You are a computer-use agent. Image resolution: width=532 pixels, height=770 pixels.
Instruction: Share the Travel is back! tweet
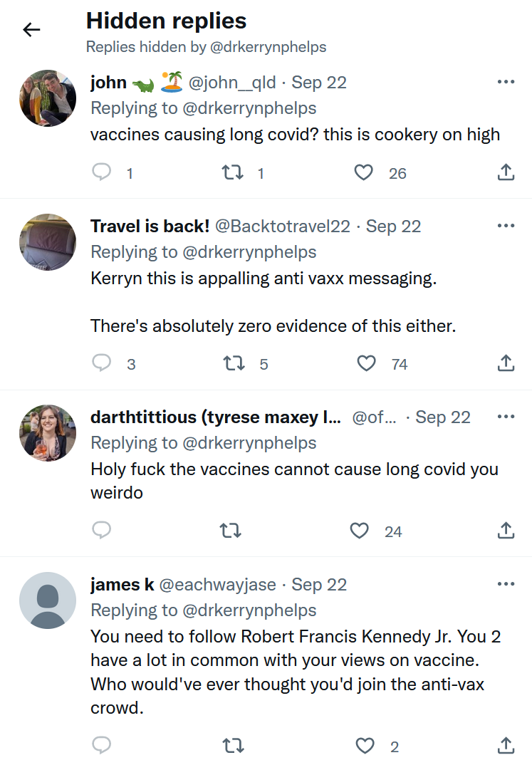[505, 364]
